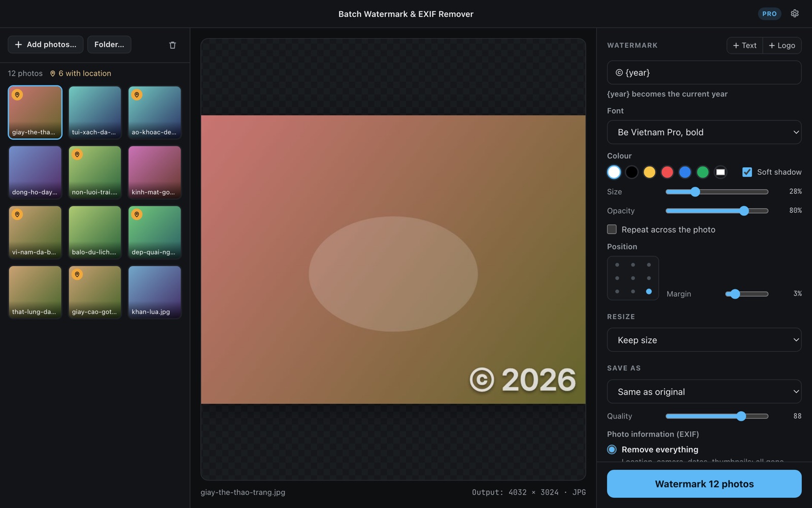Image resolution: width=812 pixels, height=508 pixels.
Task: Click the Opacity slider track
Action: (x=717, y=211)
